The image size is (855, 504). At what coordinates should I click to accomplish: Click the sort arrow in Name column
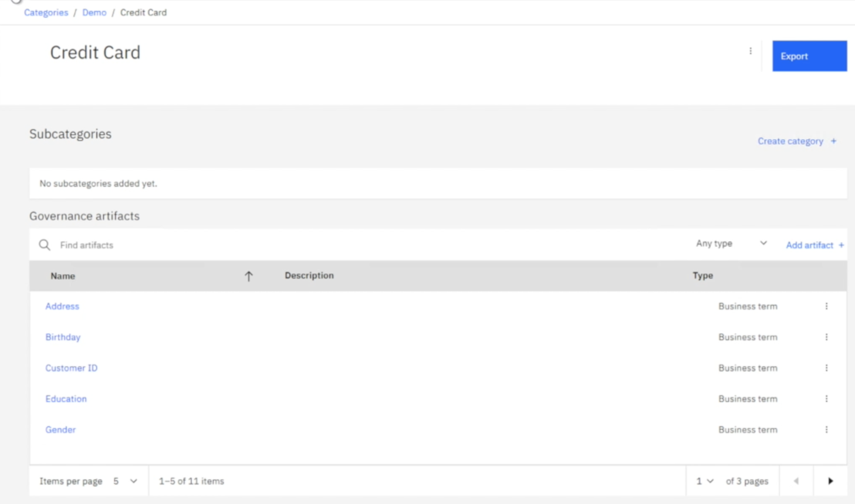click(x=248, y=276)
